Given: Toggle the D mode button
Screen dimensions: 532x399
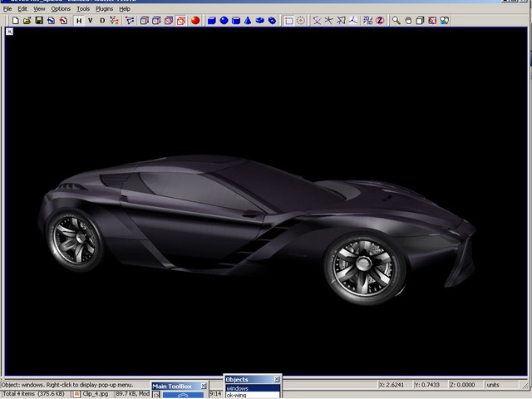Looking at the screenshot, I should tap(102, 20).
